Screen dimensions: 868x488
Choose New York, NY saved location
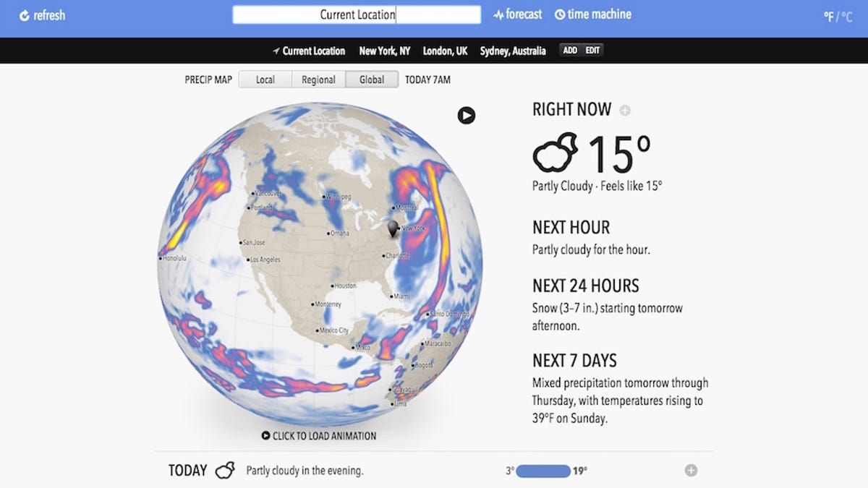[385, 51]
